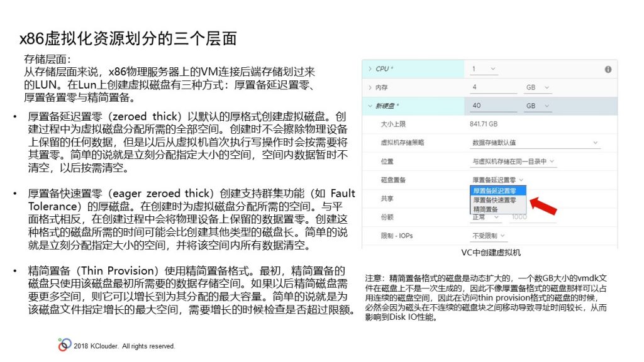Click the 磁盘置备 label
This screenshot has width=644, height=362.
393,180
